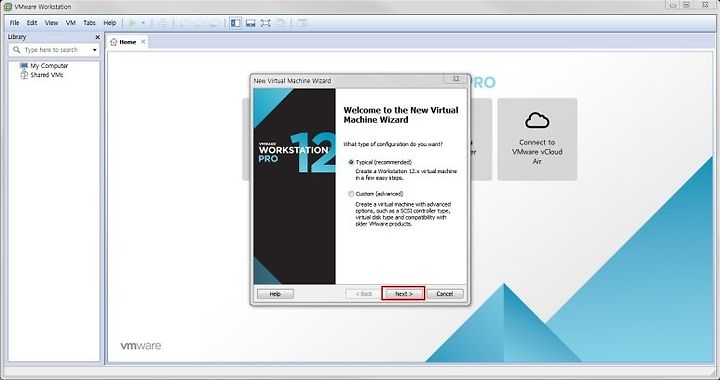The width and height of the screenshot is (720, 380).
Task: Select Custom (advanced) radio button
Action: point(351,194)
